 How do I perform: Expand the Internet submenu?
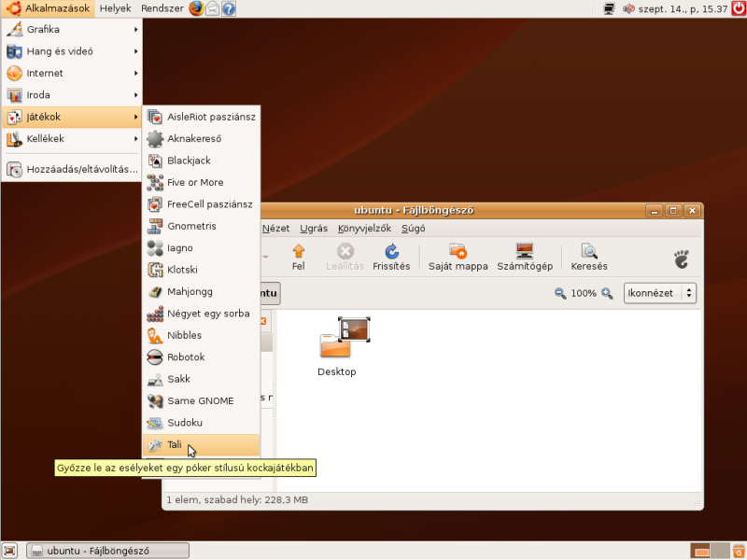pos(71,73)
